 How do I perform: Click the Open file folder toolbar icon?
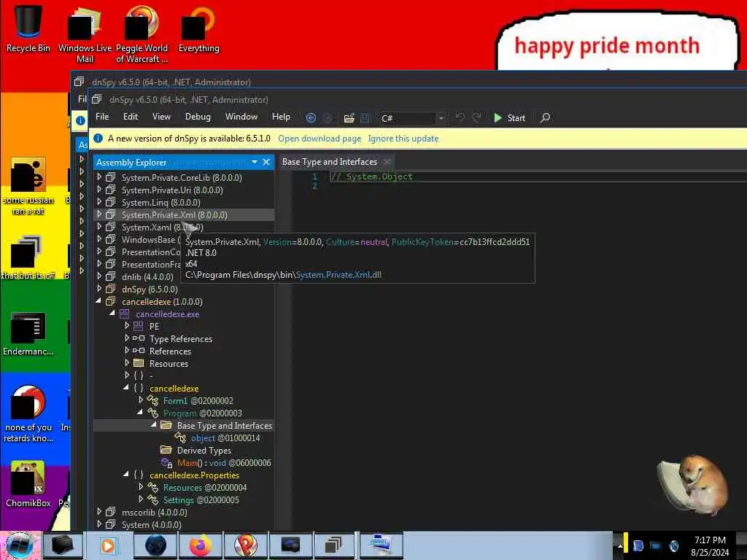pos(349,117)
